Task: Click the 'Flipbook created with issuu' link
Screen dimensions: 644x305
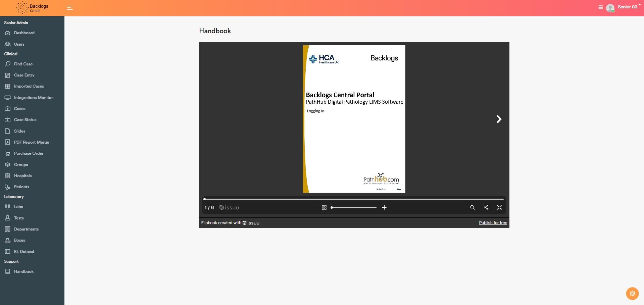Action: point(230,223)
